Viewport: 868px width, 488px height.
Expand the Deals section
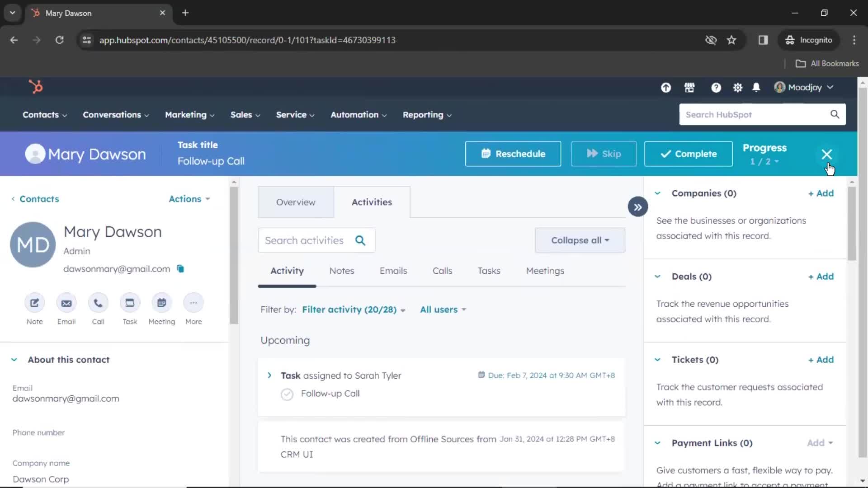tap(658, 276)
